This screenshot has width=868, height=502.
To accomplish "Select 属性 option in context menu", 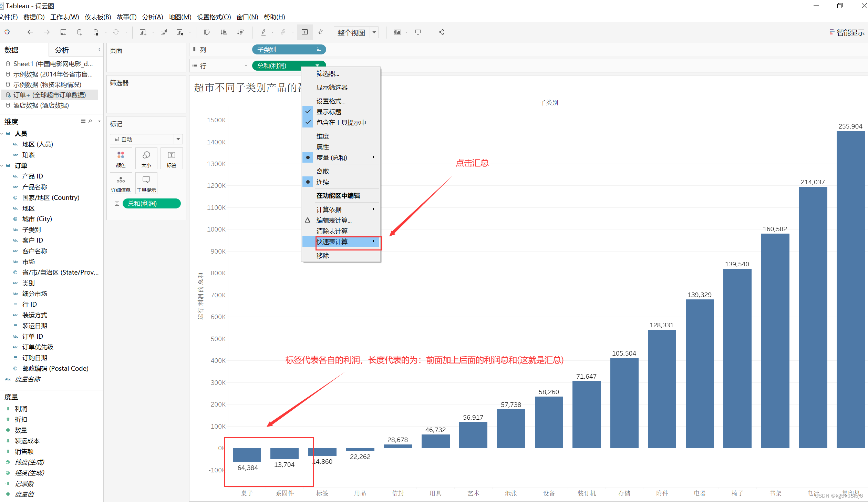I will (341, 147).
